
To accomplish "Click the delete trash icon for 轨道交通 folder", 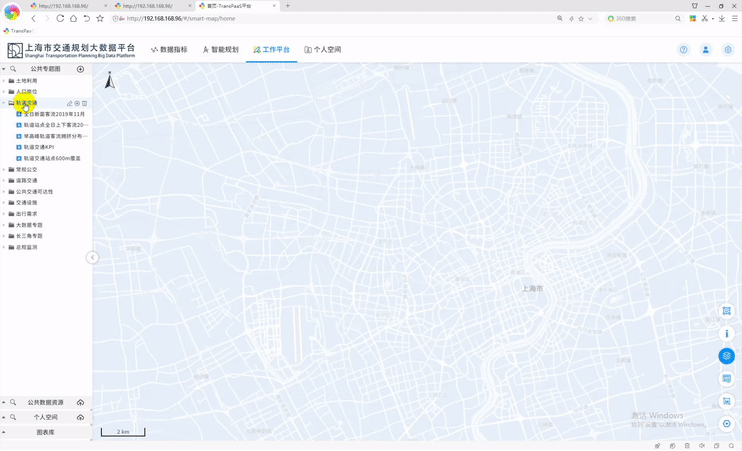I will (85, 103).
